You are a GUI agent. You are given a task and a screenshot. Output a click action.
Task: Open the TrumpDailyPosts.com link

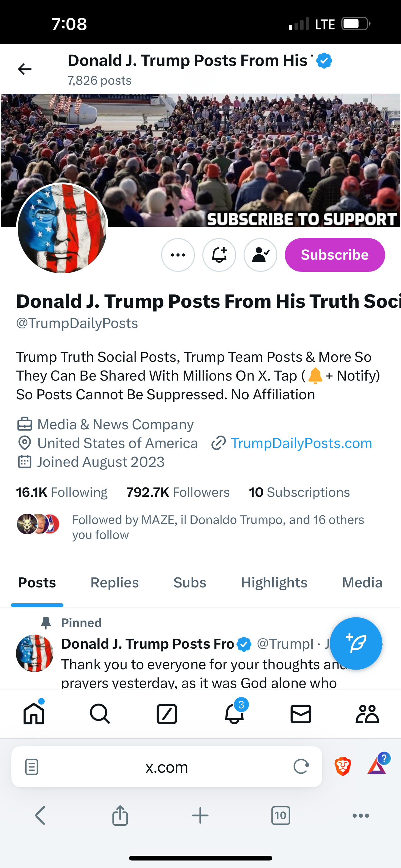[x=301, y=443]
